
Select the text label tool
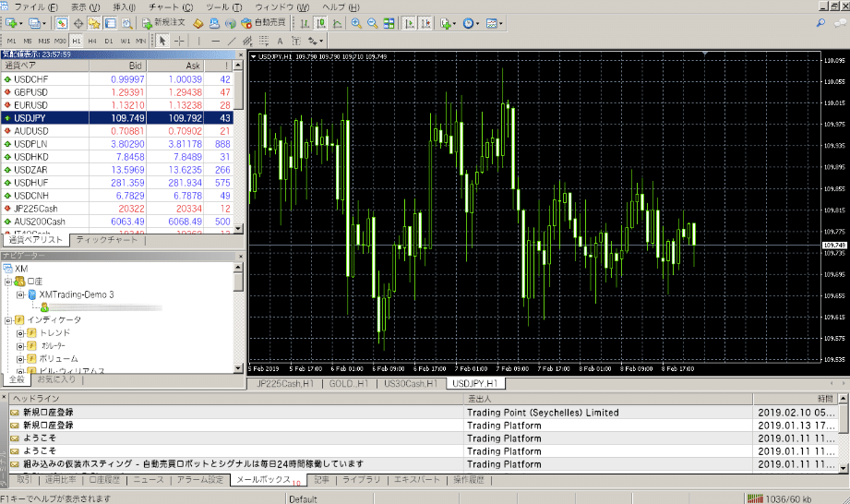[x=296, y=41]
